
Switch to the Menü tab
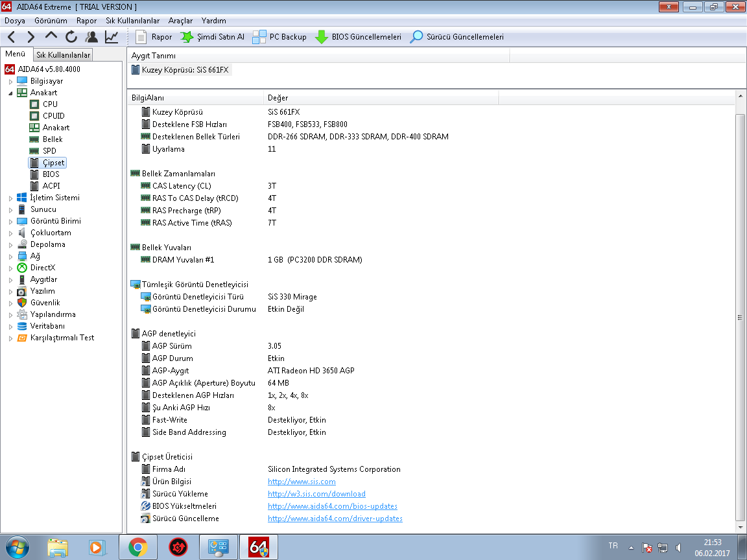click(x=16, y=54)
